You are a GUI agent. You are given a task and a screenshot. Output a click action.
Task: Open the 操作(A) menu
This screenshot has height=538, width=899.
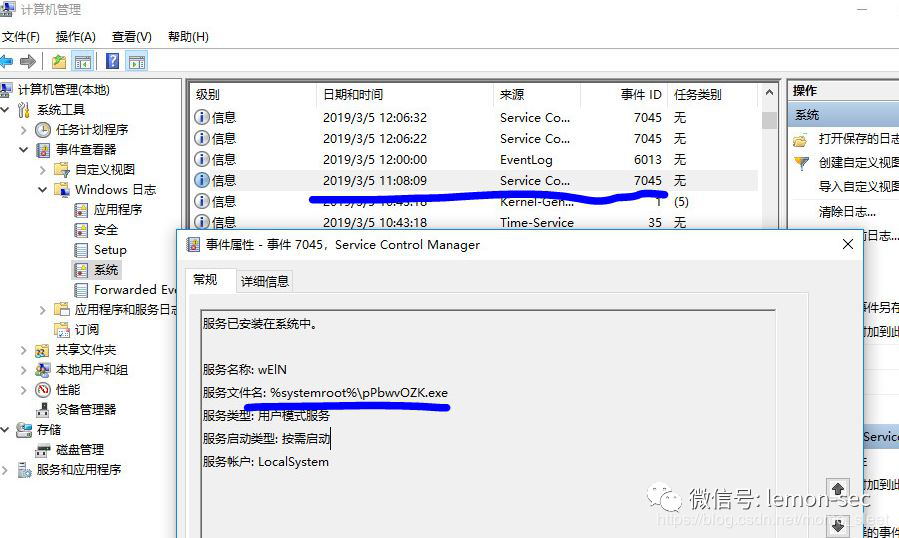coord(75,37)
